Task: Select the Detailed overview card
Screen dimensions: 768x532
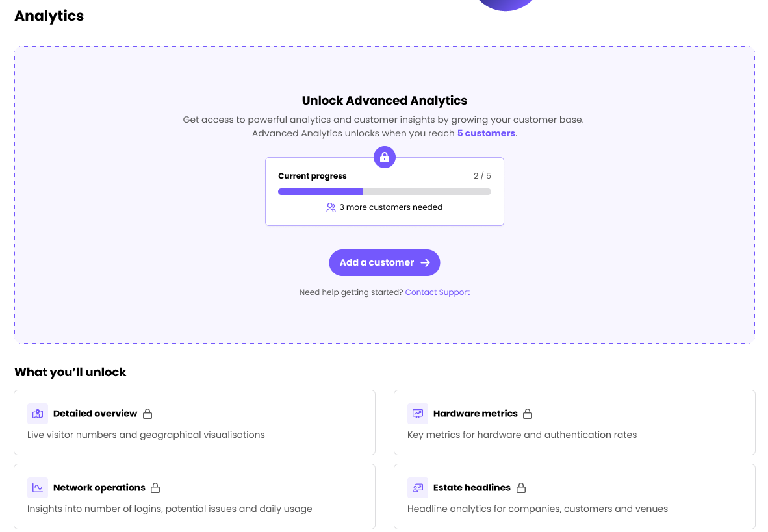Action: coord(194,423)
